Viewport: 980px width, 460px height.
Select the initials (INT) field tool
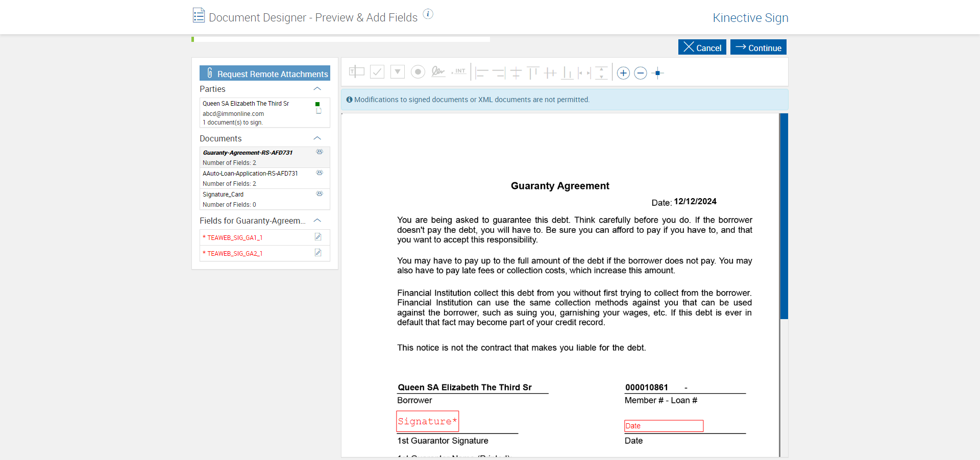pos(459,72)
